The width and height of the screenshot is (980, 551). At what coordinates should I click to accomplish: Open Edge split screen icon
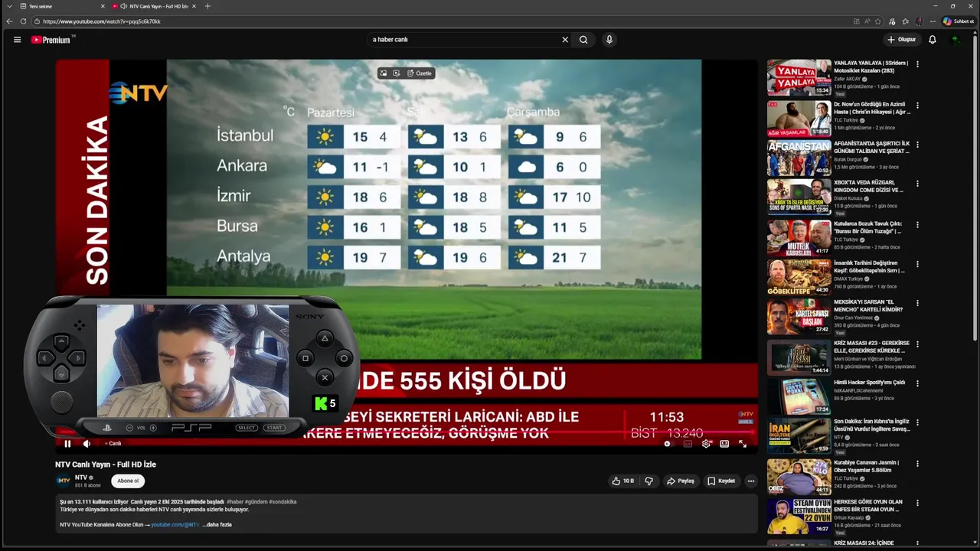tap(856, 21)
